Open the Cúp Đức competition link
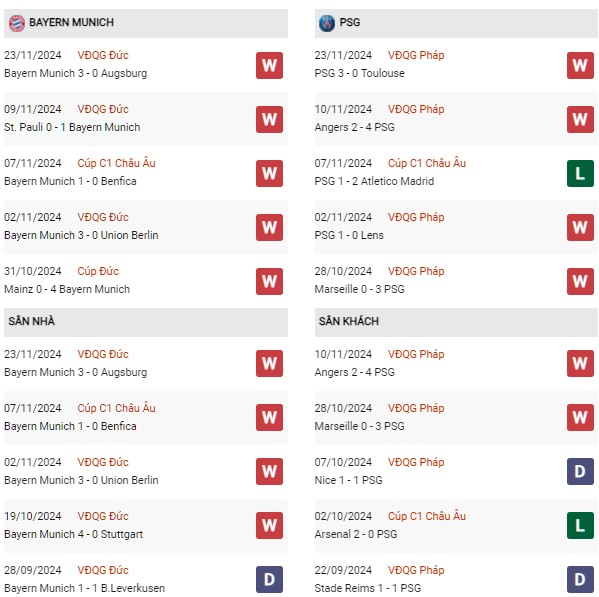 point(98,271)
